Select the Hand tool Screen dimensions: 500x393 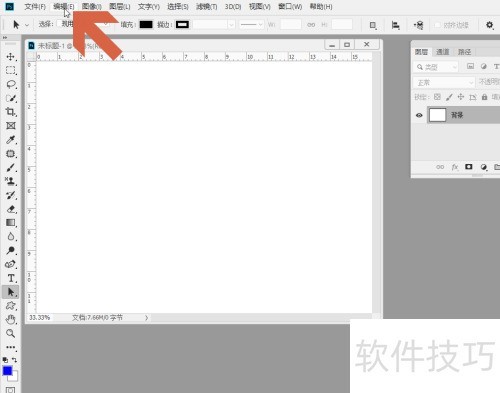tap(11, 320)
